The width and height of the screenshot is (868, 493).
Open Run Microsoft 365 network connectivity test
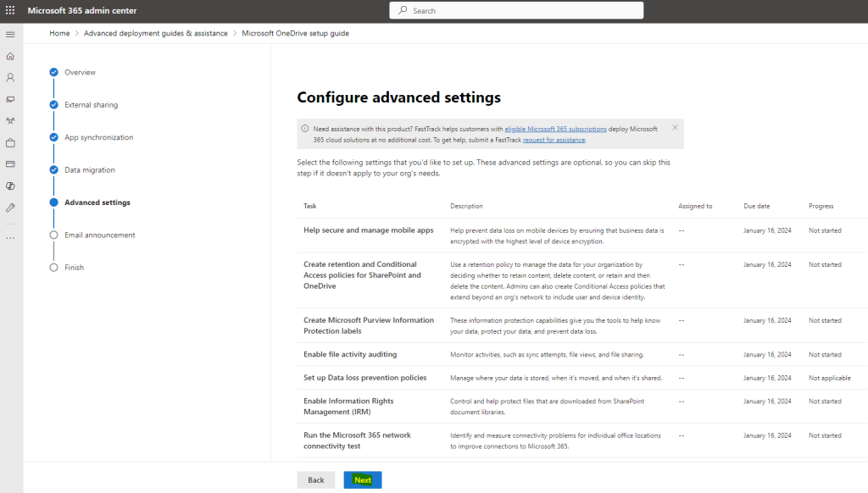pos(357,440)
